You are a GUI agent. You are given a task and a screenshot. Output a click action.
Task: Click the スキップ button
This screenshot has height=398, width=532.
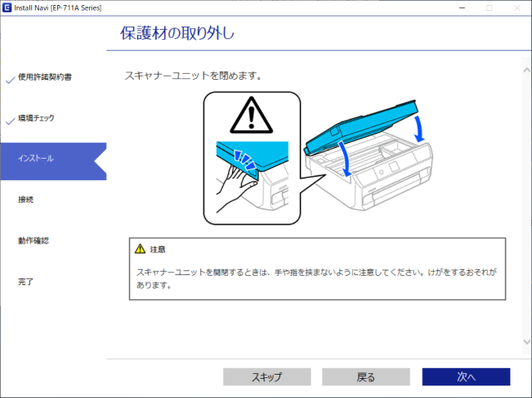(267, 376)
